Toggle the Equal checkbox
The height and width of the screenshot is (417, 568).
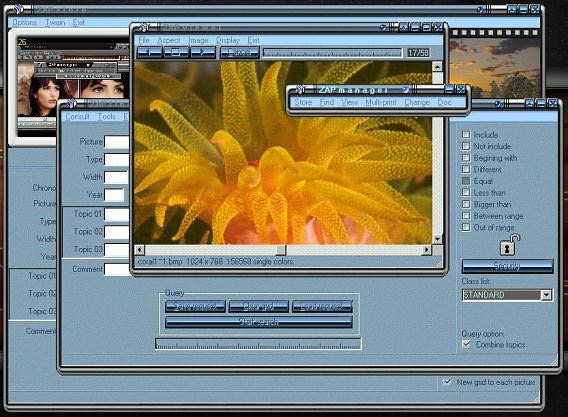(466, 181)
